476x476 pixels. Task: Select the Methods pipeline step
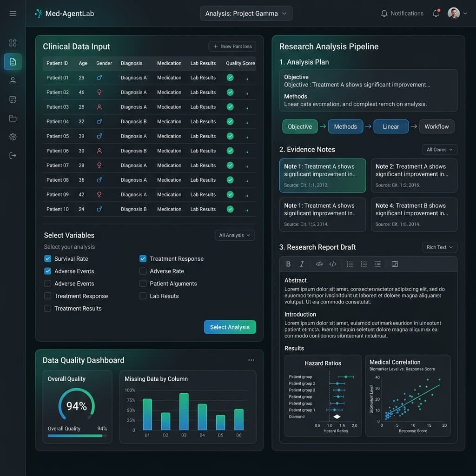click(345, 126)
